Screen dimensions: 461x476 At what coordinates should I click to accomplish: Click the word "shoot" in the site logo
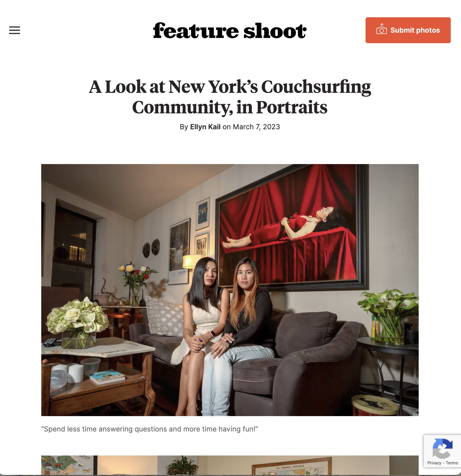pos(275,30)
